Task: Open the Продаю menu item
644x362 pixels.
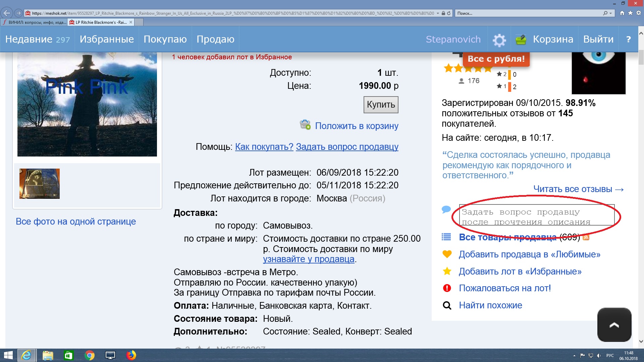Action: click(215, 39)
